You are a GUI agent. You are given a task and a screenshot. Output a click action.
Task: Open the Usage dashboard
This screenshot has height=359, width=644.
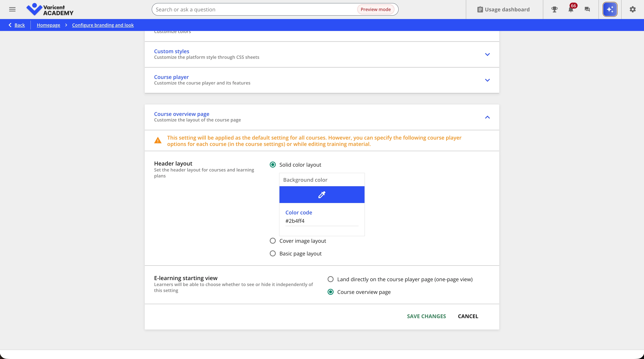503,10
